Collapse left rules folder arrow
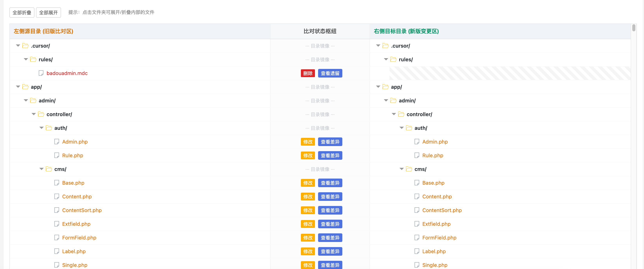 (x=26, y=59)
